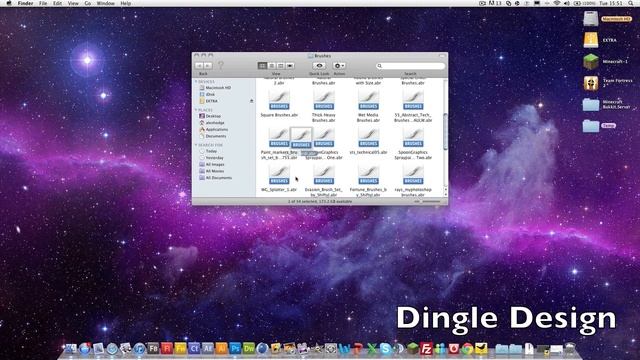Focus the Finder search field
Screen dimensions: 640x360
pyautogui.click(x=411, y=66)
